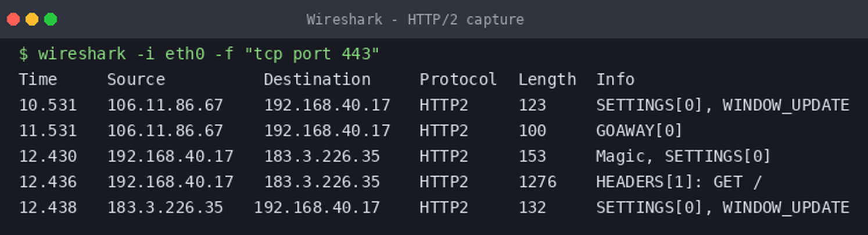
Task: Click the length value 153
Action: pos(532,156)
